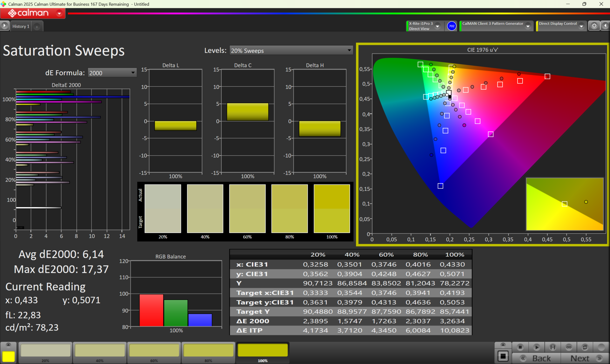This screenshot has height=364, width=610.
Task: Click the Back navigation button
Action: pyautogui.click(x=537, y=358)
